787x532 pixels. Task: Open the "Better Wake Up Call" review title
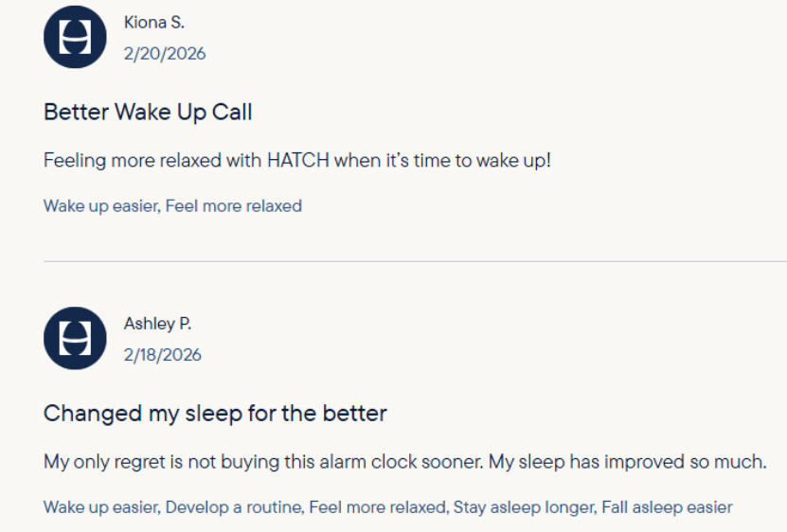click(148, 112)
